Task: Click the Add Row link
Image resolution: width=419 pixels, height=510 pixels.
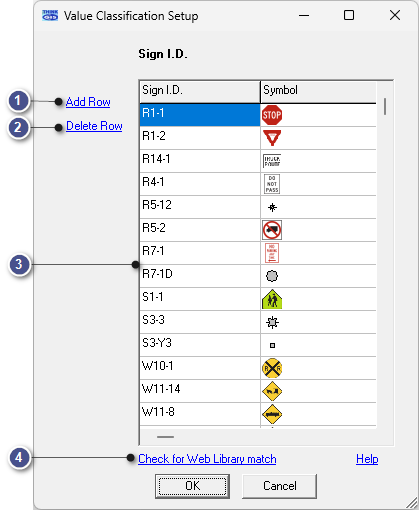Action: pyautogui.click(x=88, y=102)
